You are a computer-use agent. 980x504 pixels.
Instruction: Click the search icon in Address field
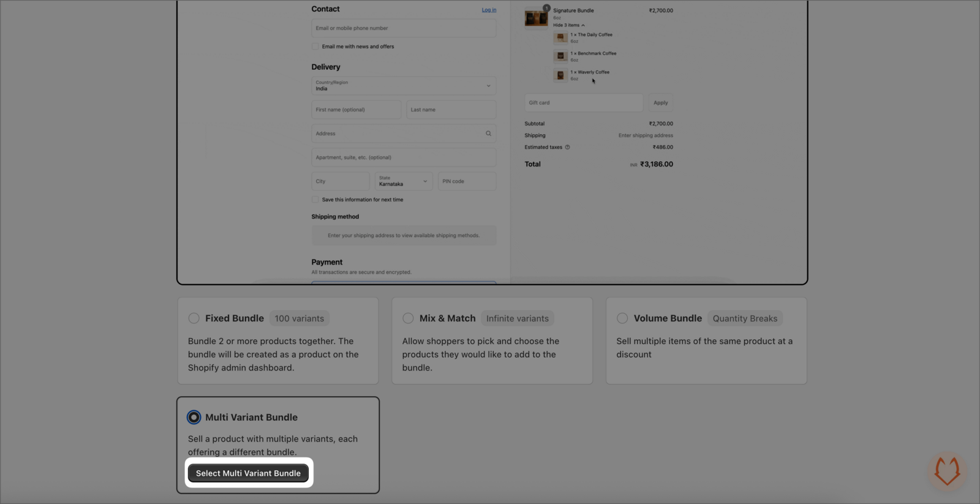click(488, 134)
